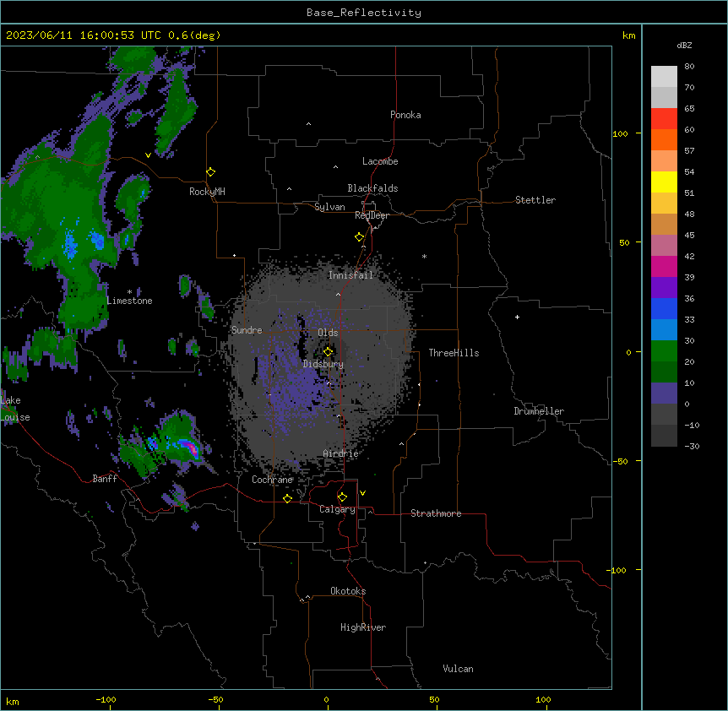Click the RedDeer city label
This screenshot has width=728, height=711.
point(372,215)
